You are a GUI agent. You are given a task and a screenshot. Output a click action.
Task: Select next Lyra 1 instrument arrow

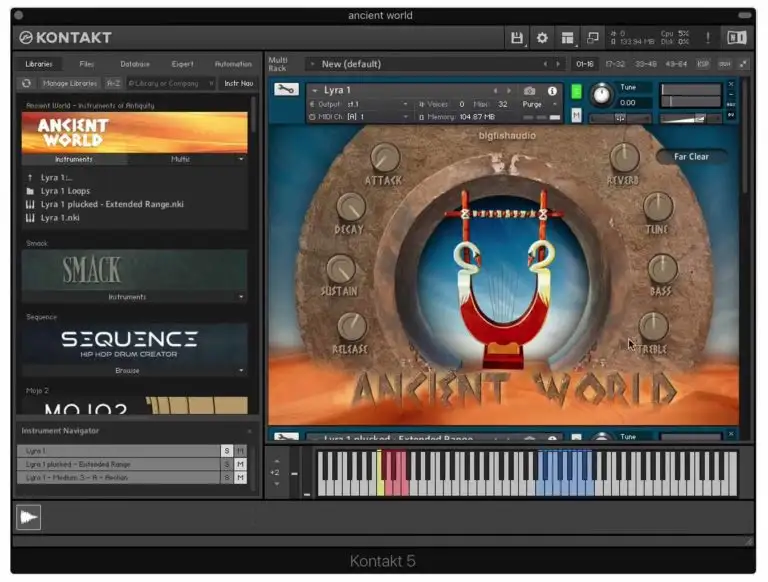pyautogui.click(x=509, y=91)
